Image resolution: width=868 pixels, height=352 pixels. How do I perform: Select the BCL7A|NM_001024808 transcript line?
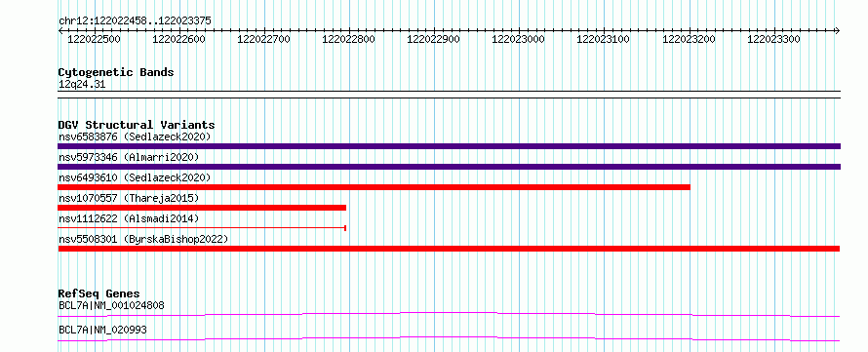click(449, 314)
